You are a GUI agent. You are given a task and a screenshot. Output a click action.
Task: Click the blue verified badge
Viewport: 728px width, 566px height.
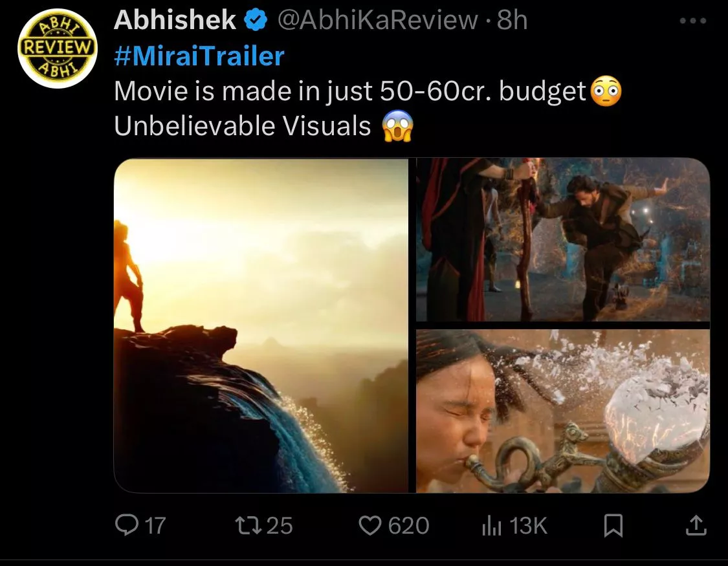point(256,21)
